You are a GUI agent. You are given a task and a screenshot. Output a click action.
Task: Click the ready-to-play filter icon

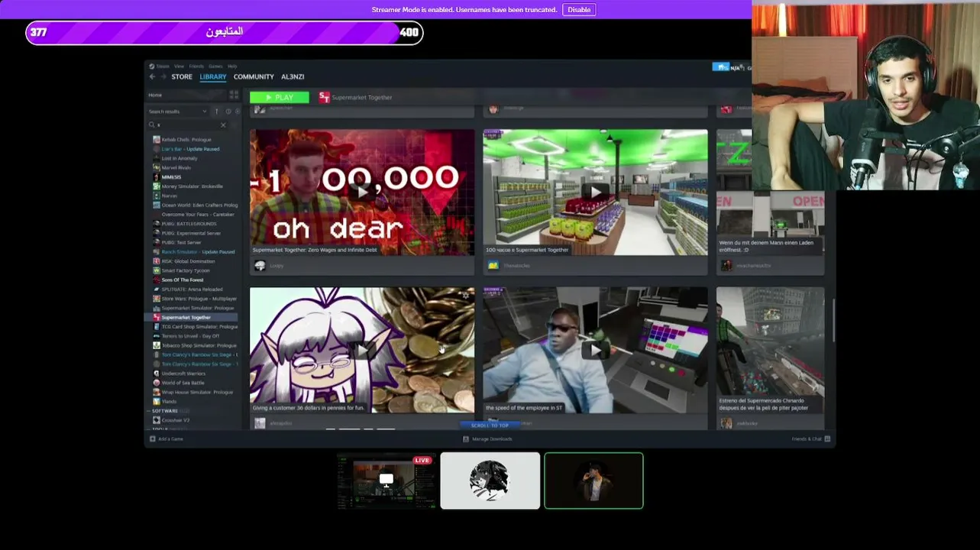pyautogui.click(x=237, y=112)
